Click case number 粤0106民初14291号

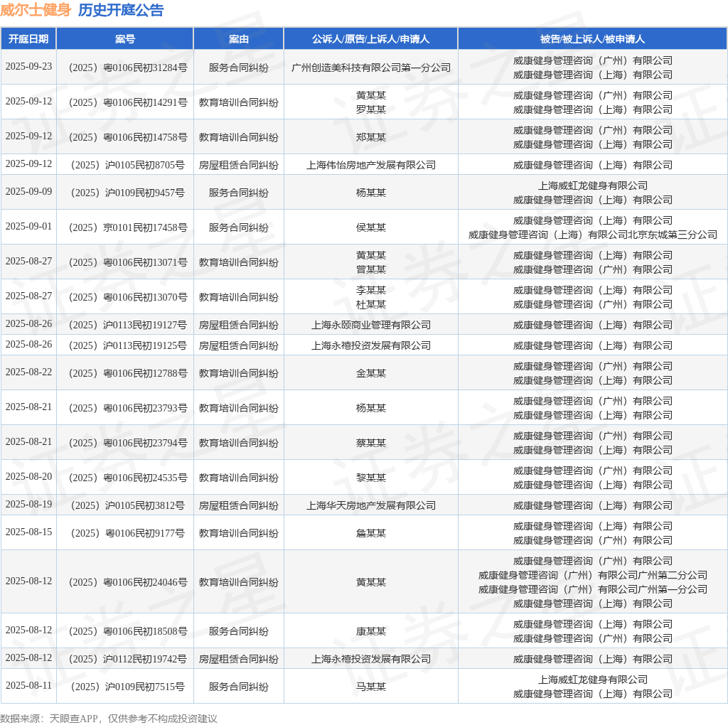[128, 102]
